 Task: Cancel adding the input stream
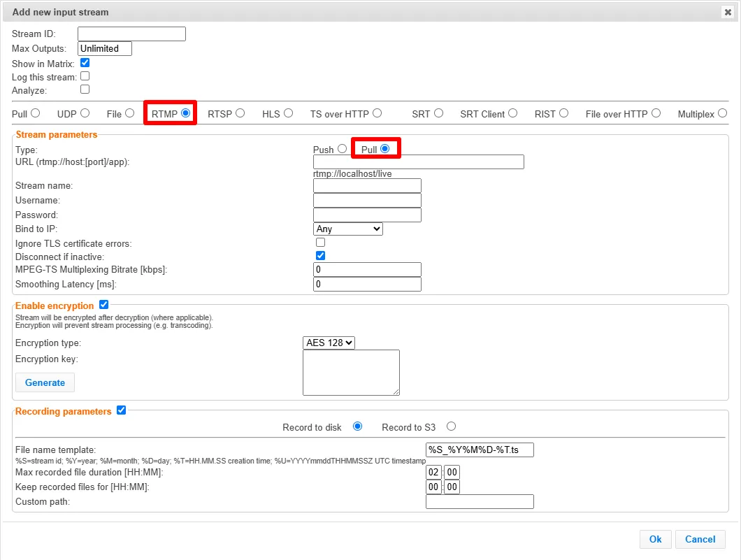click(x=700, y=540)
